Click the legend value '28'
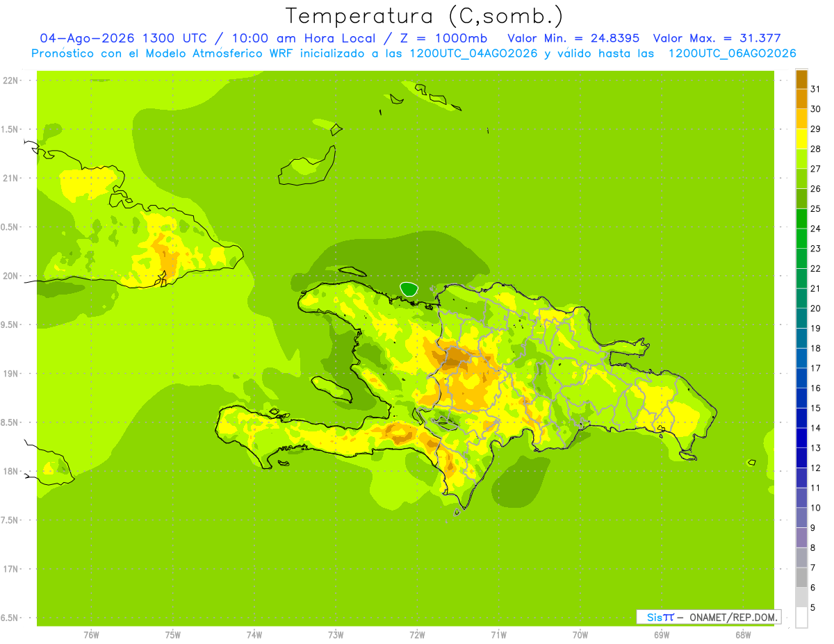The width and height of the screenshot is (834, 644). [815, 149]
